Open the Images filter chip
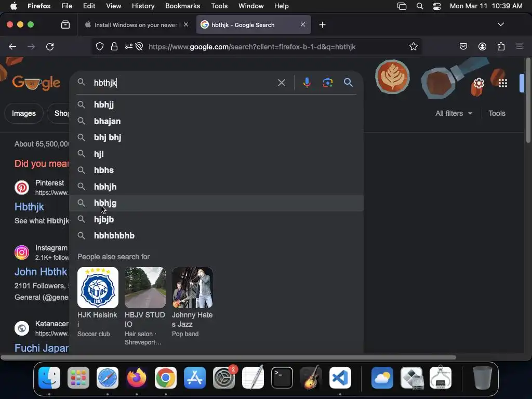The height and width of the screenshot is (399, 532). click(24, 113)
